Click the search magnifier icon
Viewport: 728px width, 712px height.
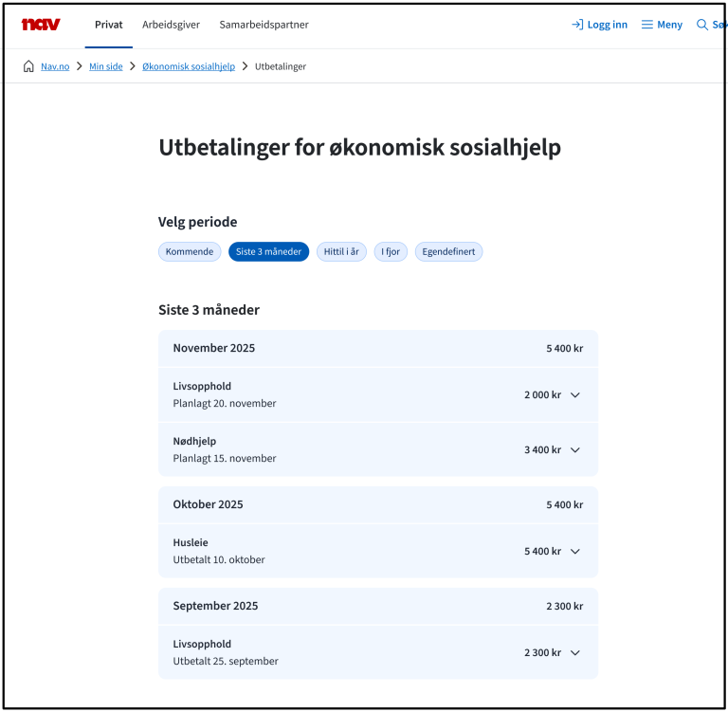pos(702,25)
